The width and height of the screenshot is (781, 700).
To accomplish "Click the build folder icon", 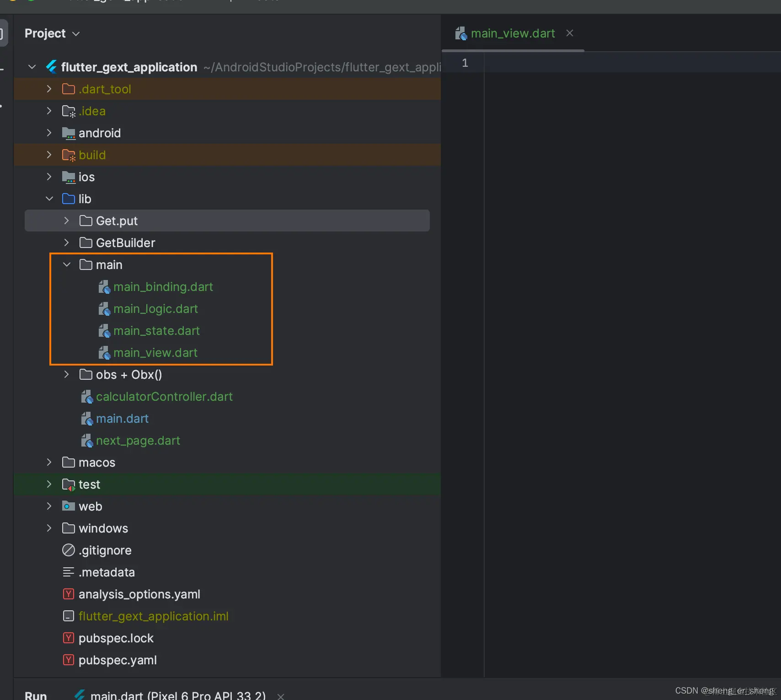I will pos(69,155).
